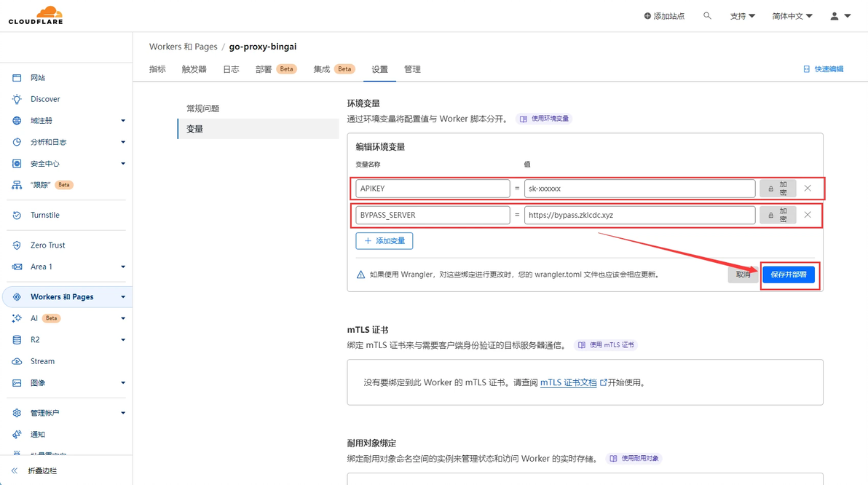Click the APIKEY variable name field

(x=433, y=188)
